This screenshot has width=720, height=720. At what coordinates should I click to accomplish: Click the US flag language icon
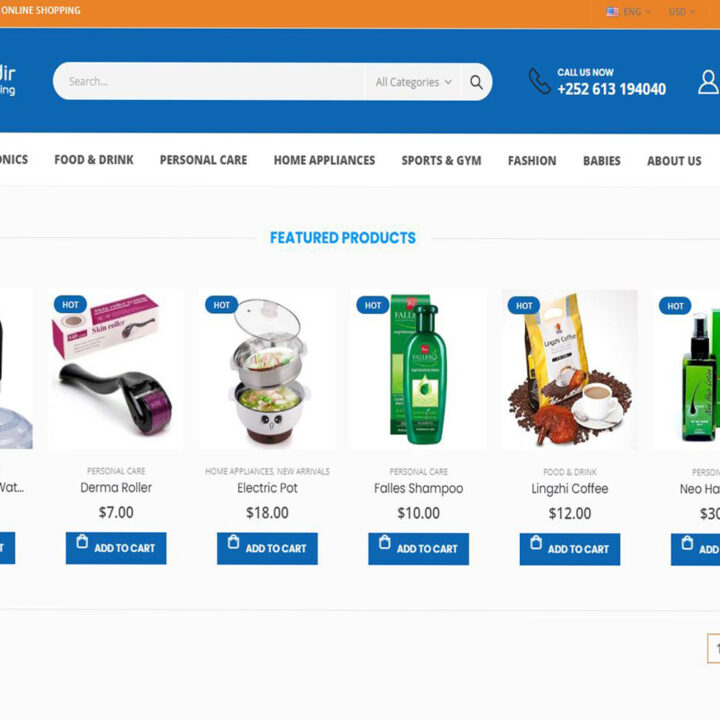(x=612, y=11)
